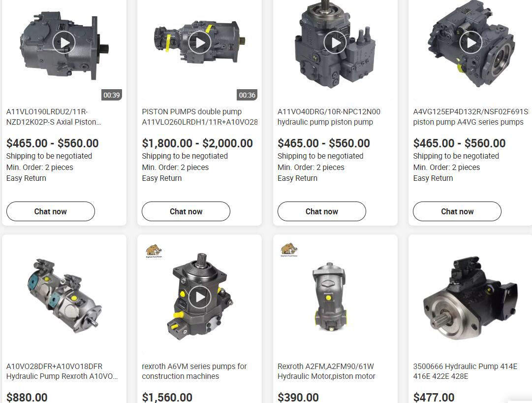Chat now about A11VO40DRG hydraulic pump
Screen dimensions: 532x403
[x=322, y=211]
